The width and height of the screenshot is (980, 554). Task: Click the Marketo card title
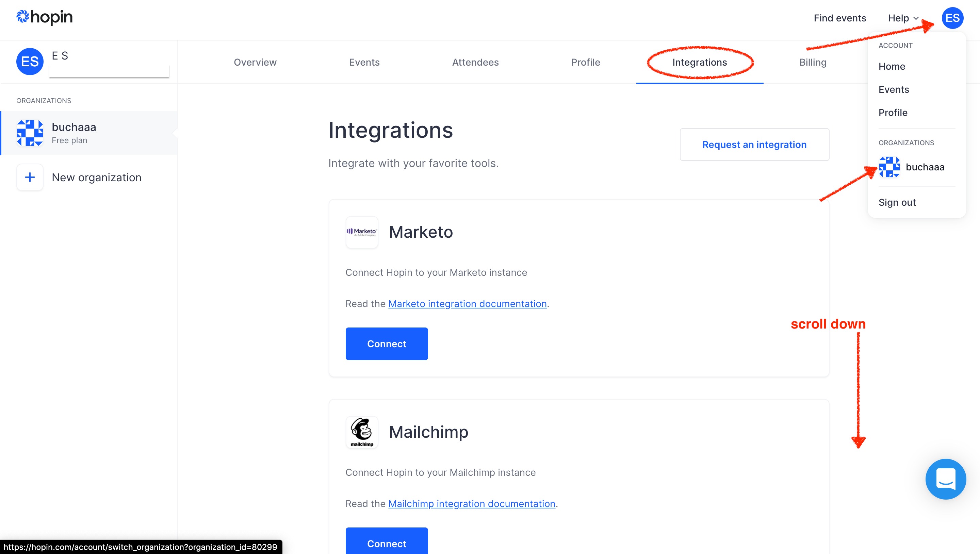(421, 232)
